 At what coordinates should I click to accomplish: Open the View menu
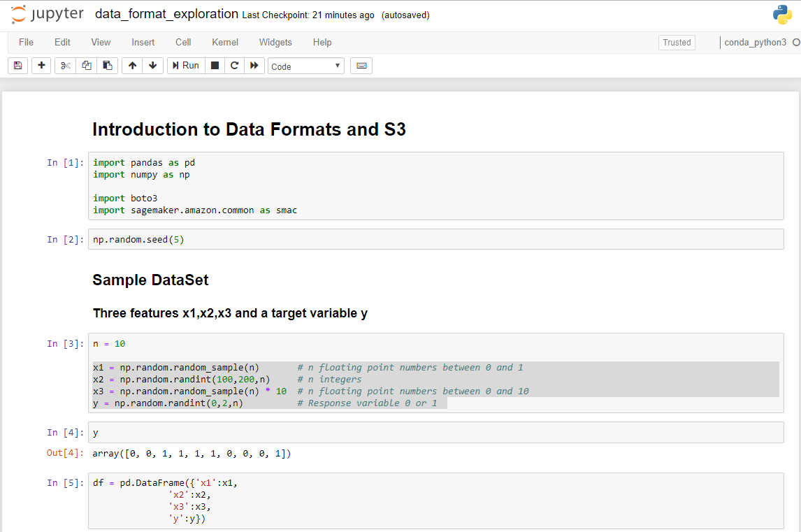101,43
